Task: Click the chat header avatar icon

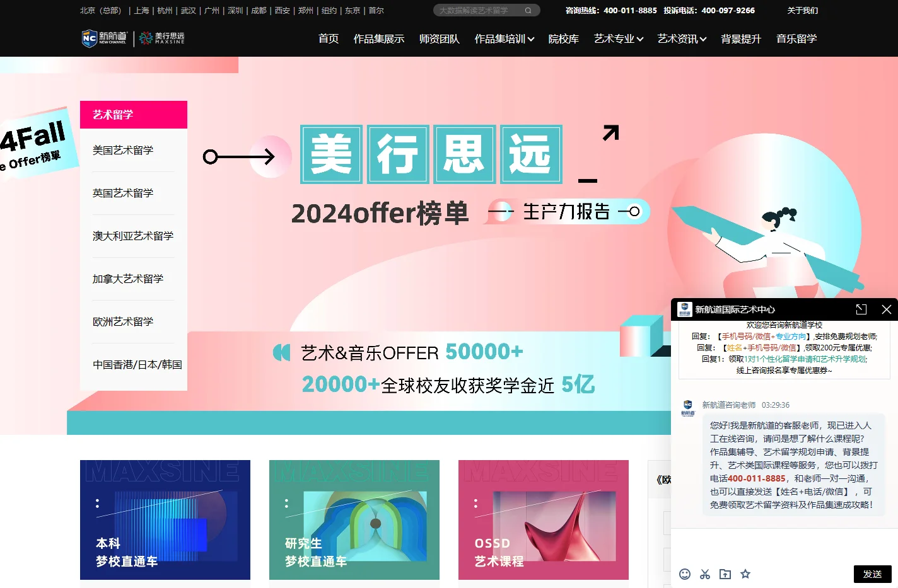Action: coord(685,309)
